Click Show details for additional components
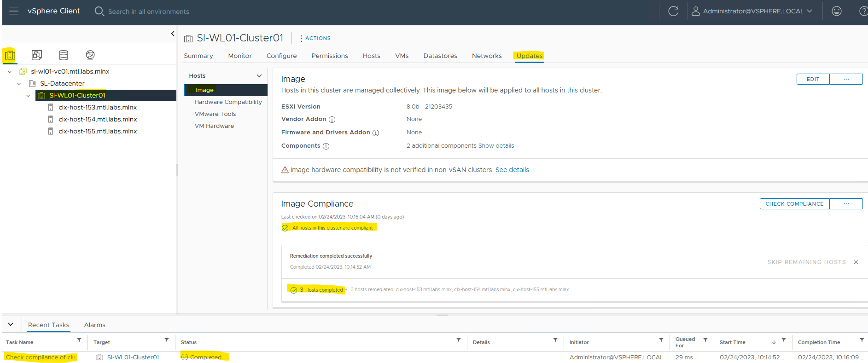Viewport: 868px width, 363px height. (x=496, y=146)
